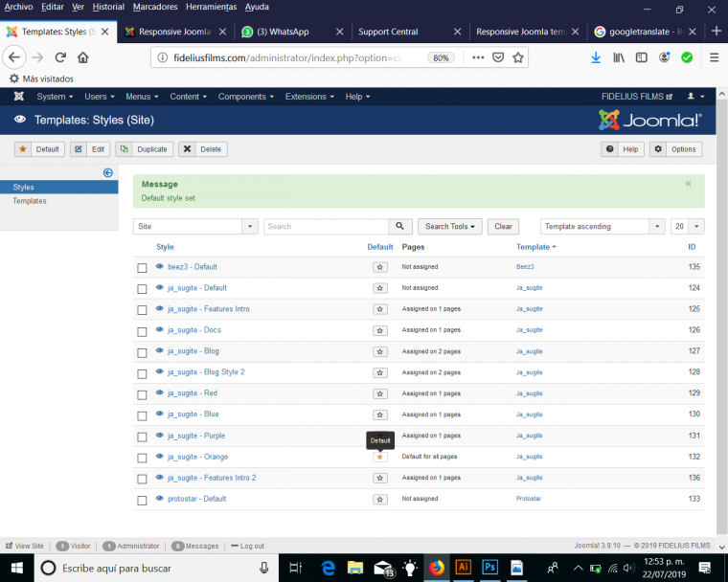Preview ja_sugite - Blog eye icon
This screenshot has width=728, height=582.
pyautogui.click(x=159, y=351)
